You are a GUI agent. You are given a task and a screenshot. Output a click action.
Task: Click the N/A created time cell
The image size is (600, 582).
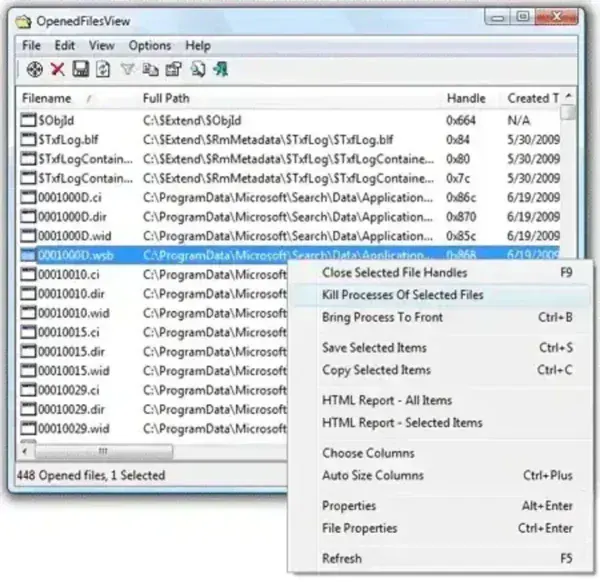(518, 120)
